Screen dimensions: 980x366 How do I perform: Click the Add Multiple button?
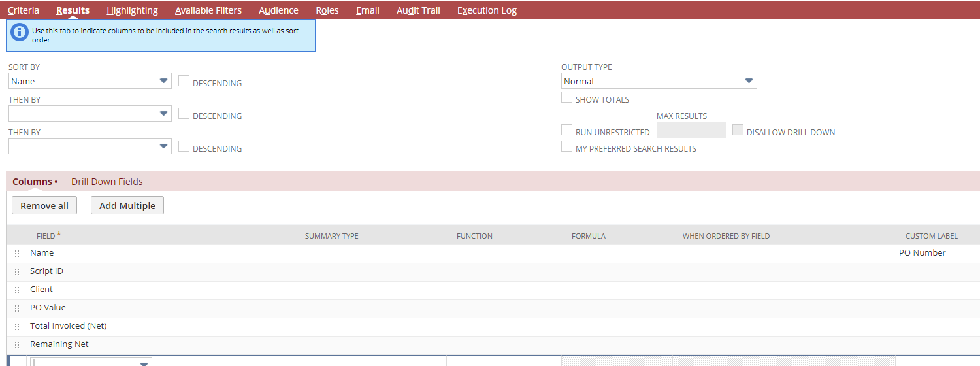[x=127, y=205]
